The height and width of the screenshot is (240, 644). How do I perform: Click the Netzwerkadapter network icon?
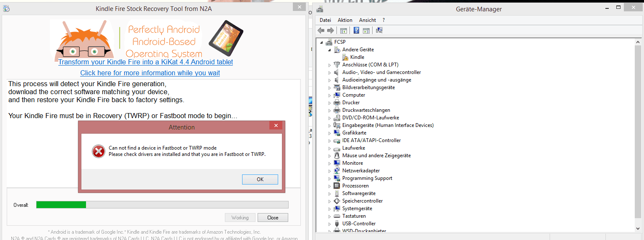[x=337, y=171]
